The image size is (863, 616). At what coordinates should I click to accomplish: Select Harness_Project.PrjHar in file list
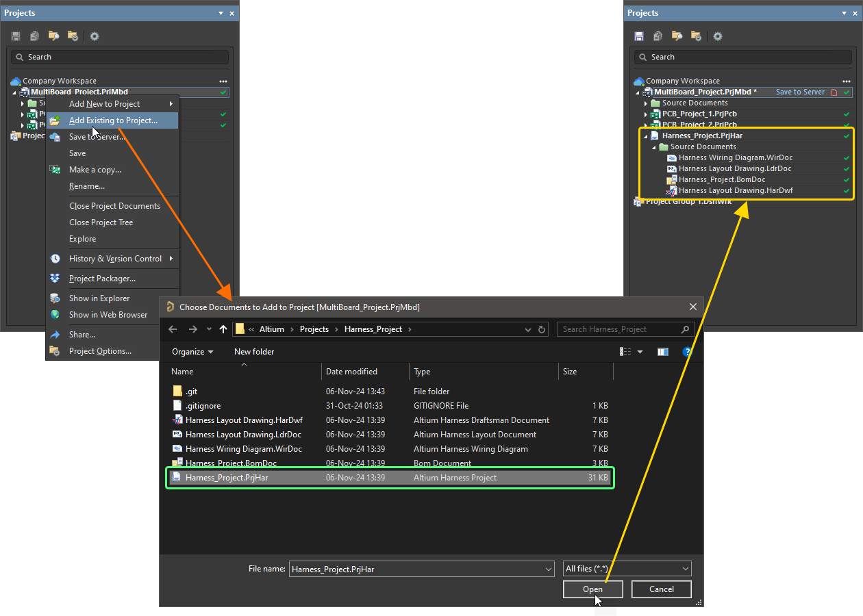pyautogui.click(x=390, y=478)
